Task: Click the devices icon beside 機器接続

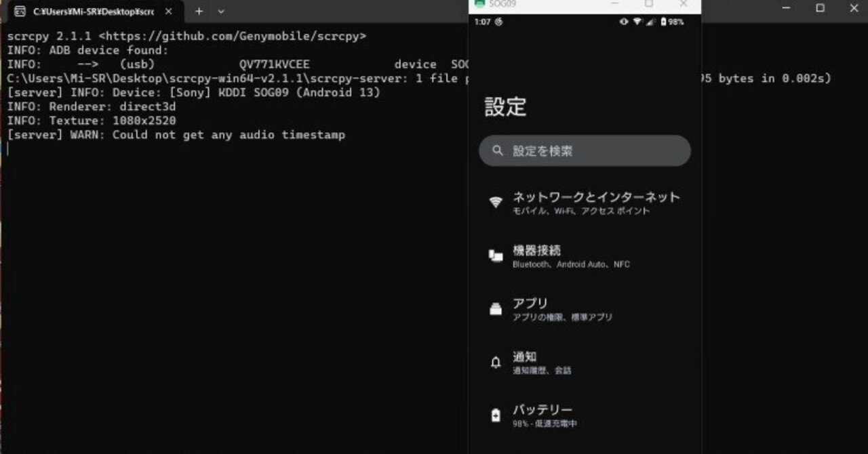Action: click(496, 255)
